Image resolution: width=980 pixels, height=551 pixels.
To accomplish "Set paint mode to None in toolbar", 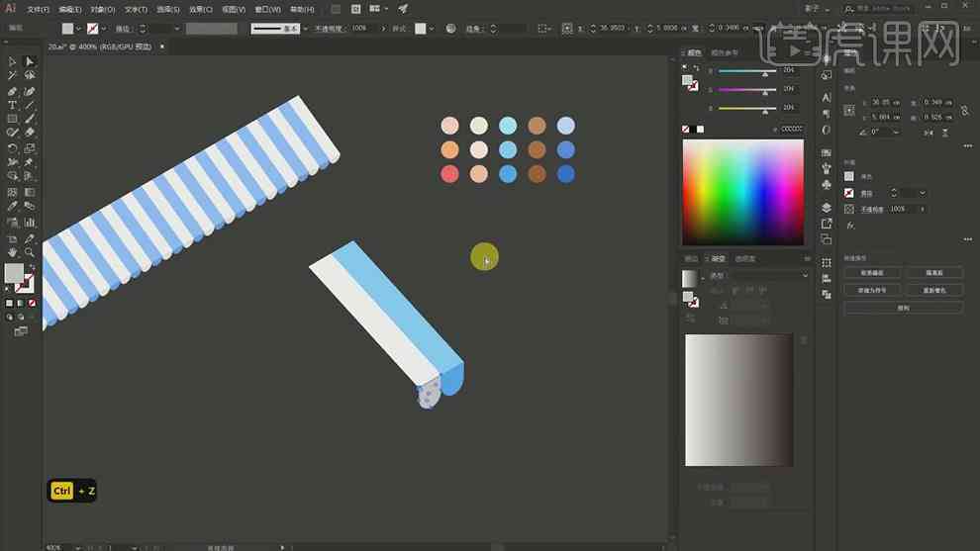I will (x=32, y=303).
